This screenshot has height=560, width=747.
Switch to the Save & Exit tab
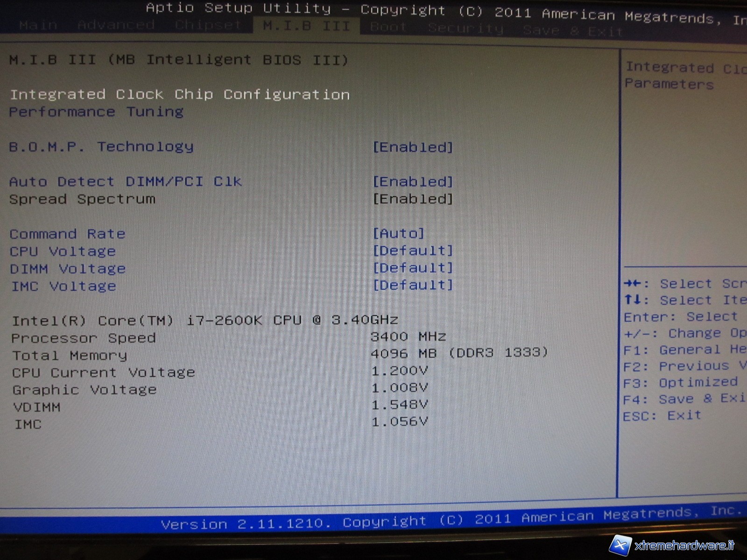tap(573, 31)
